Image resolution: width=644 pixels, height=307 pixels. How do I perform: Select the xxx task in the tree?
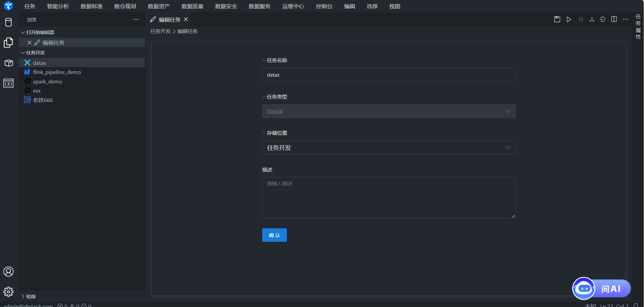click(82, 91)
